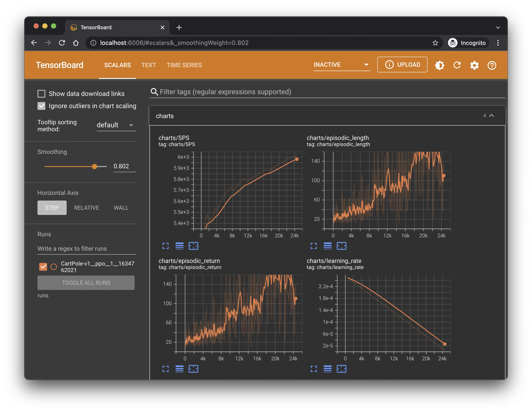Click the charts/SPS chart title

(174, 138)
